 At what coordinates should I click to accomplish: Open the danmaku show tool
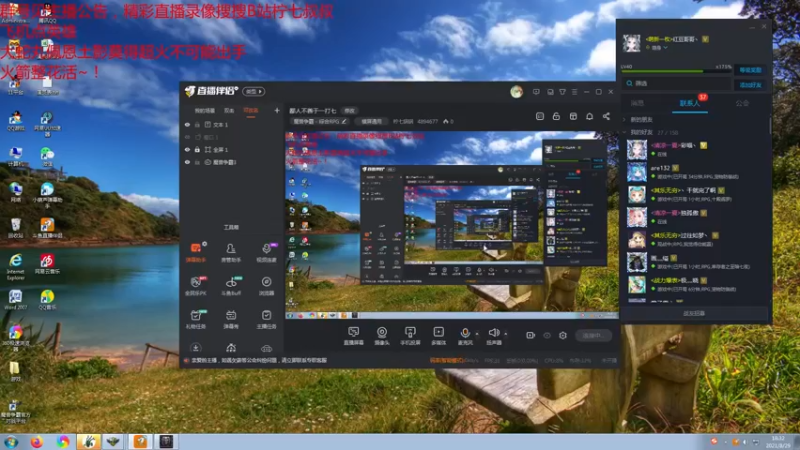231,319
